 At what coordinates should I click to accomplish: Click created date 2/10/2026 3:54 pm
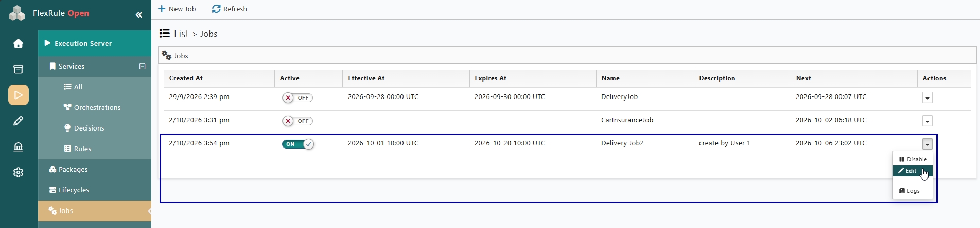[199, 143]
